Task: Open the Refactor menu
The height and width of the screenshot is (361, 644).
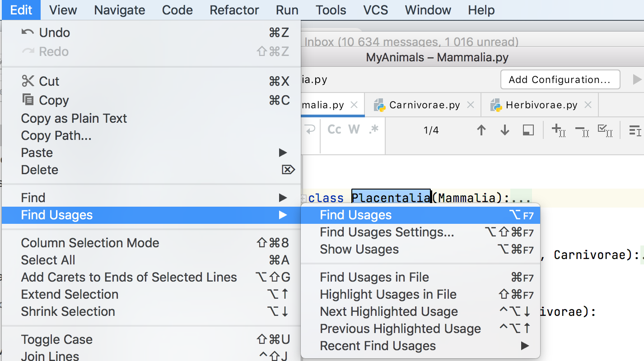Action: tap(234, 10)
